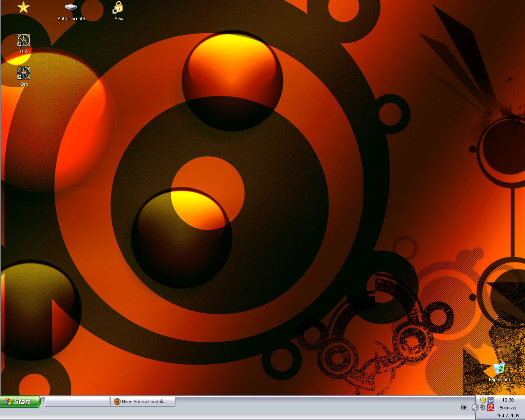This screenshot has width=525, height=420.
Task: Select the Isro game shortcut
Action: tap(23, 41)
